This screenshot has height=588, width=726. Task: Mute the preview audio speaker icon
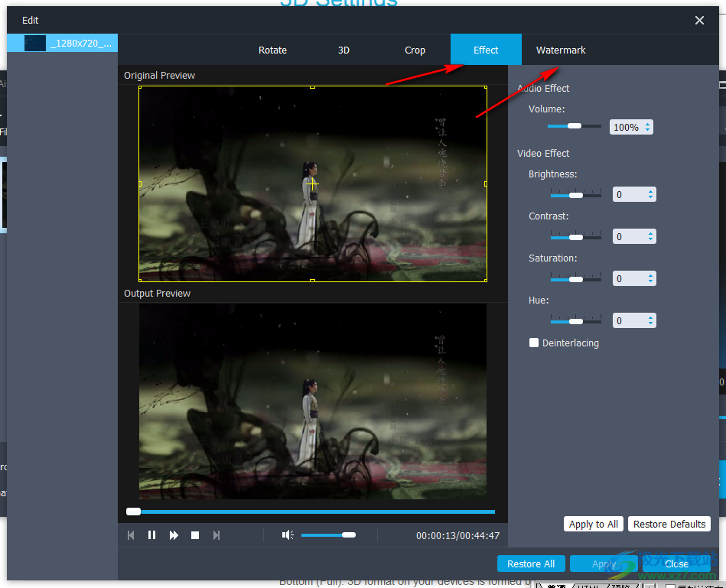coord(288,534)
